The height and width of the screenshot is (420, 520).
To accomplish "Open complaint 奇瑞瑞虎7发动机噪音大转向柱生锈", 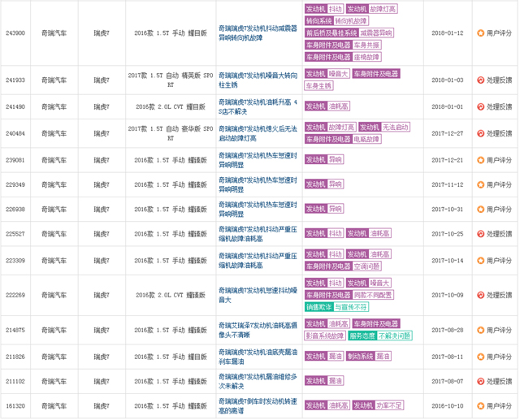I will (258, 80).
